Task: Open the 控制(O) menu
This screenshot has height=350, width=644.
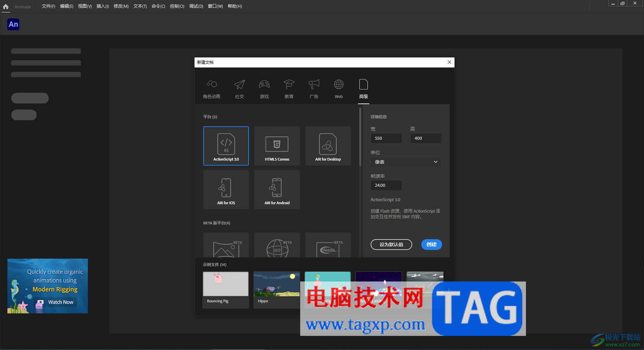Action: pos(177,6)
